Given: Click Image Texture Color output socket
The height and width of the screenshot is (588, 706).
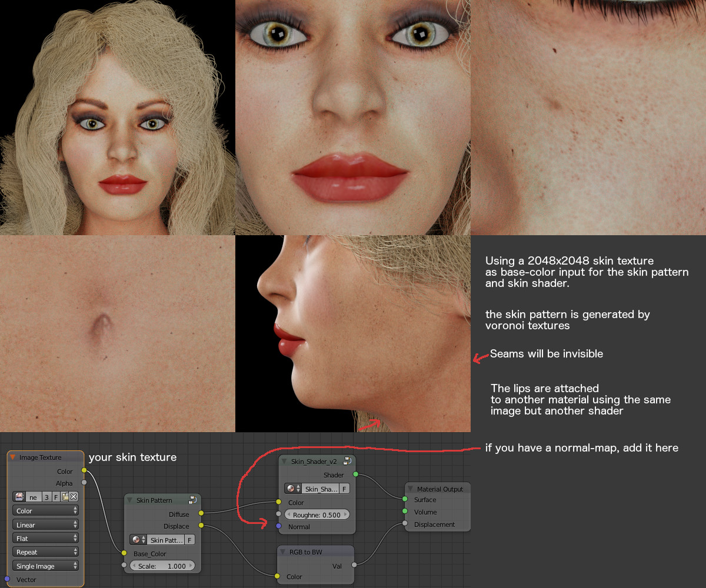Looking at the screenshot, I should [84, 470].
